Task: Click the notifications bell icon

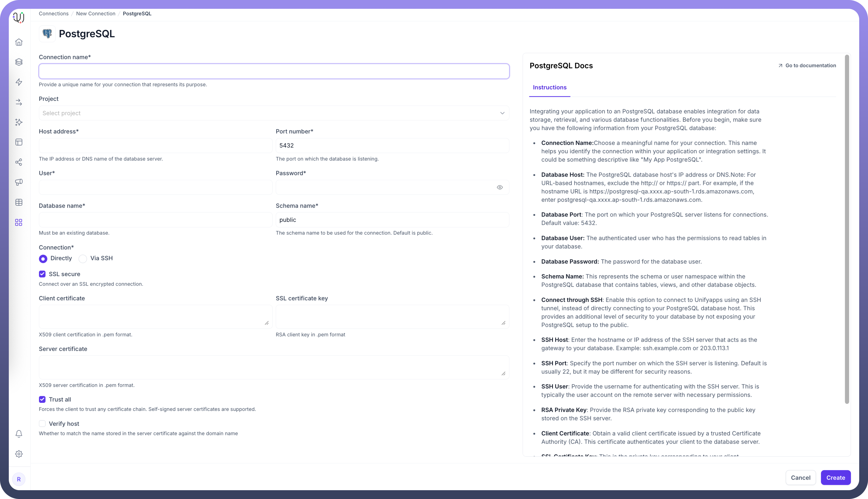Action: click(x=19, y=434)
